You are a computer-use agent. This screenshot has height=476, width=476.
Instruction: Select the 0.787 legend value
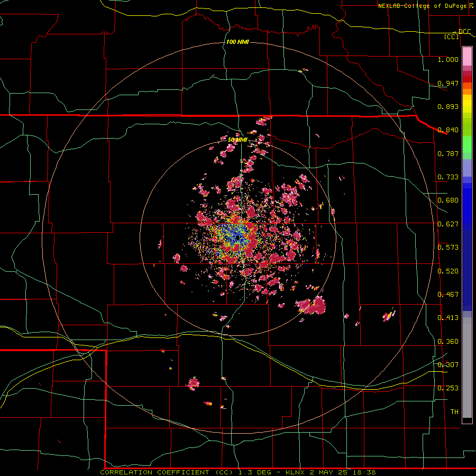click(448, 153)
